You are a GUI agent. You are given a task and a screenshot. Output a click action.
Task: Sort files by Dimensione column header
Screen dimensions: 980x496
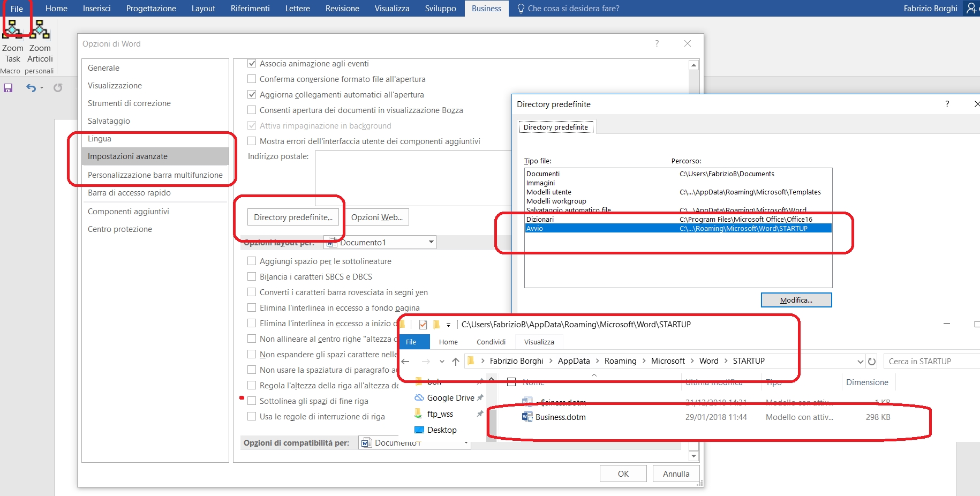point(867,382)
